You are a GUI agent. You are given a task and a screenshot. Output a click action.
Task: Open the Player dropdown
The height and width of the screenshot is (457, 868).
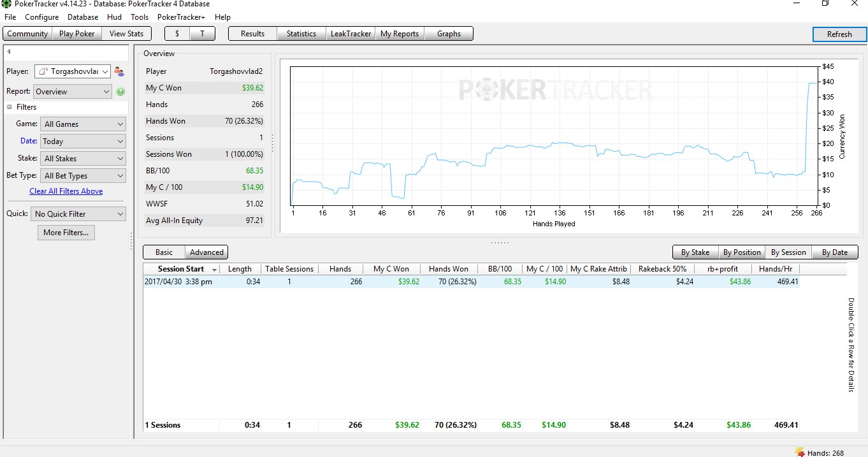(73, 72)
